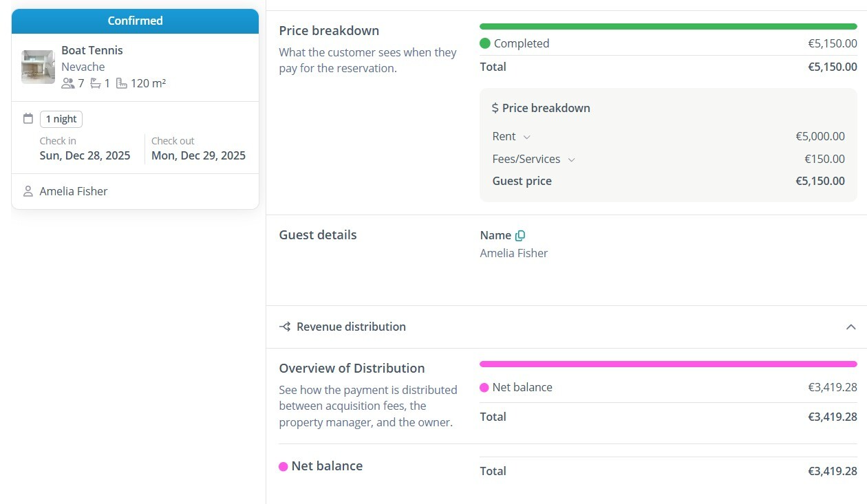
Task: Click the check out date Mon, Dec 29, 2025
Action: tap(198, 155)
